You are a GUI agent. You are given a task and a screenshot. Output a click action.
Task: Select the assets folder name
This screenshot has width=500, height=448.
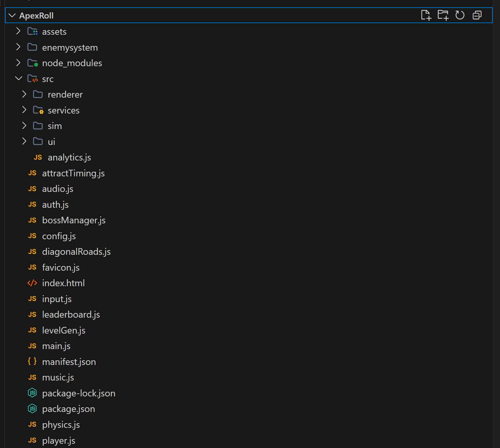coord(54,32)
